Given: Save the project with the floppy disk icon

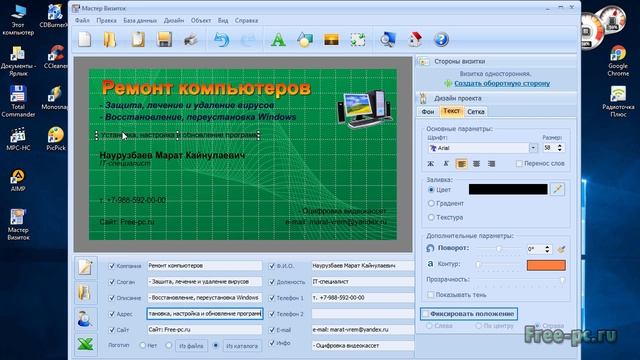Looking at the screenshot, I should point(164,40).
